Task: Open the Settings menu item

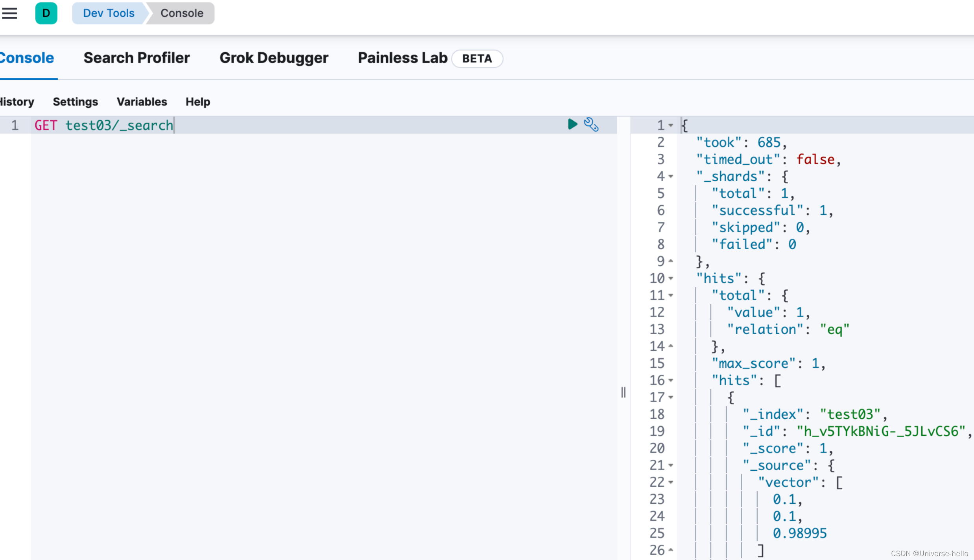Action: point(75,102)
